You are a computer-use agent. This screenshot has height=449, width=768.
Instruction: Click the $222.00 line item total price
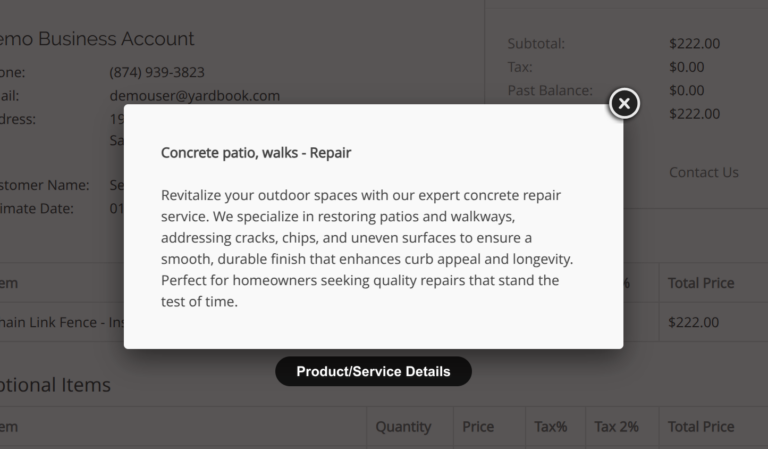pyautogui.click(x=694, y=322)
